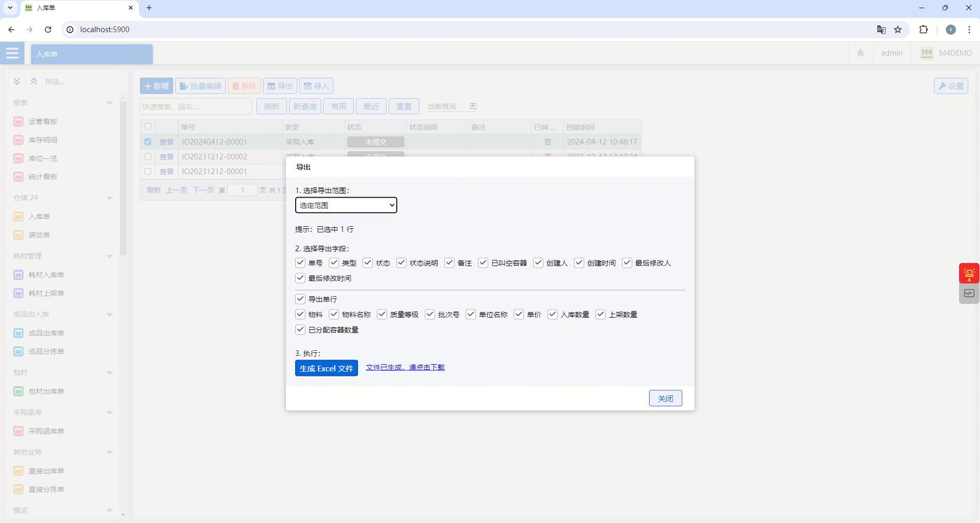The image size is (980, 523).
Task: Select 入库单 in sidebar menu
Action: pos(39,217)
